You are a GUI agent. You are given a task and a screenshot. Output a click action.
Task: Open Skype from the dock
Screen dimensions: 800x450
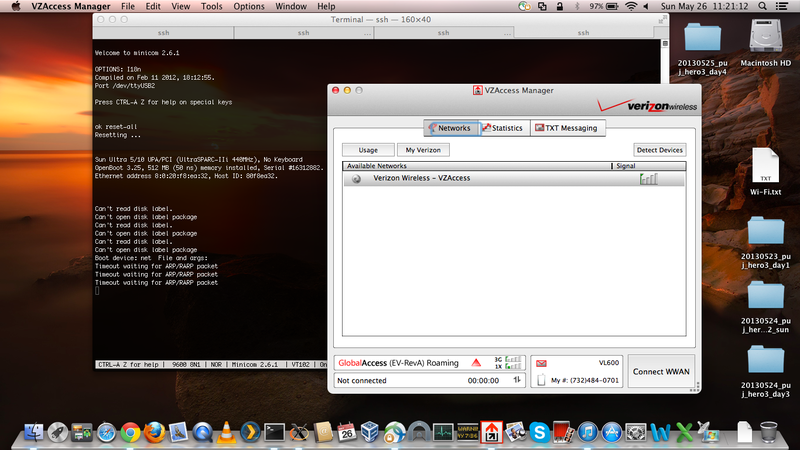pyautogui.click(x=538, y=432)
